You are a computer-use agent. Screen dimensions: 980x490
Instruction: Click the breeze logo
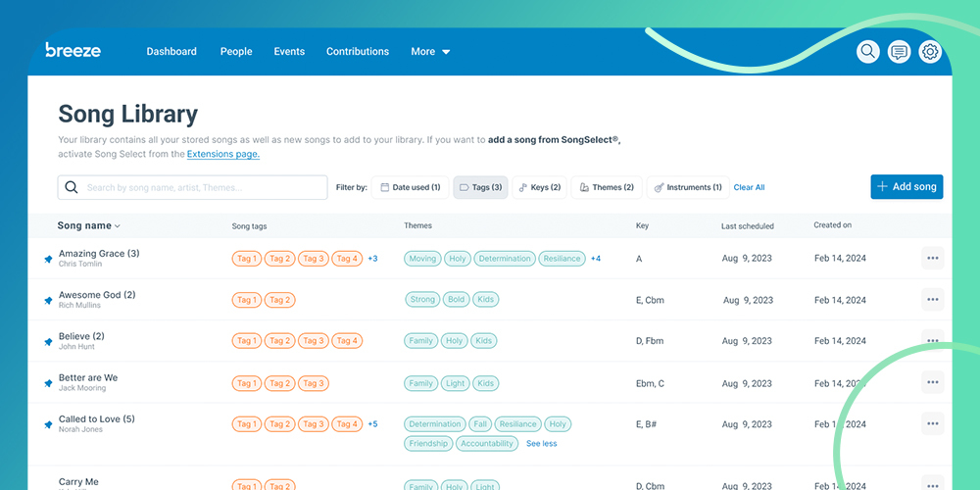[73, 50]
